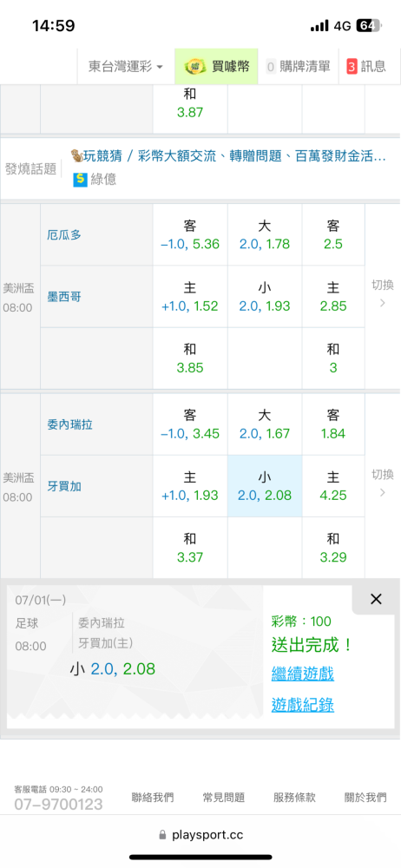Viewport: 401px width, 868px height.
Task: Click the 買噱幣 coin icon
Action: pos(195,67)
